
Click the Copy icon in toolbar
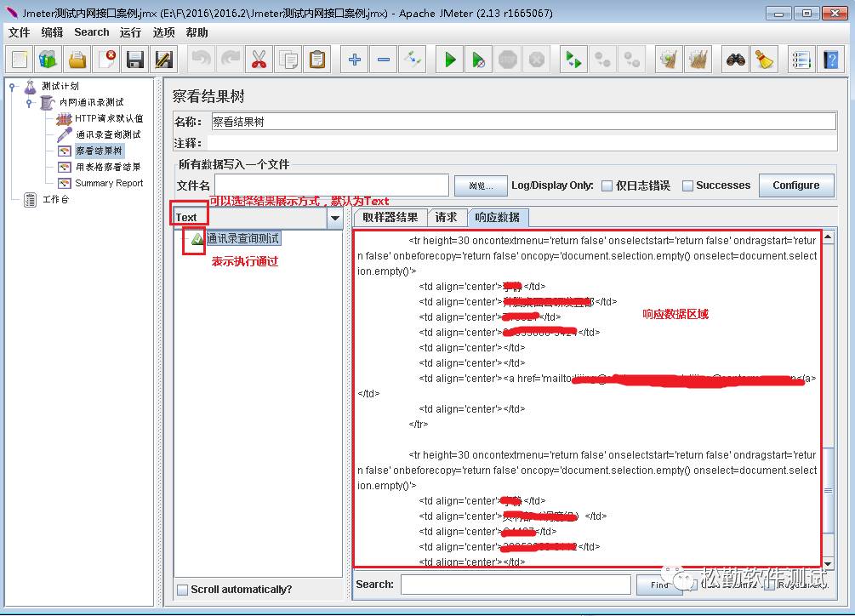(x=288, y=60)
